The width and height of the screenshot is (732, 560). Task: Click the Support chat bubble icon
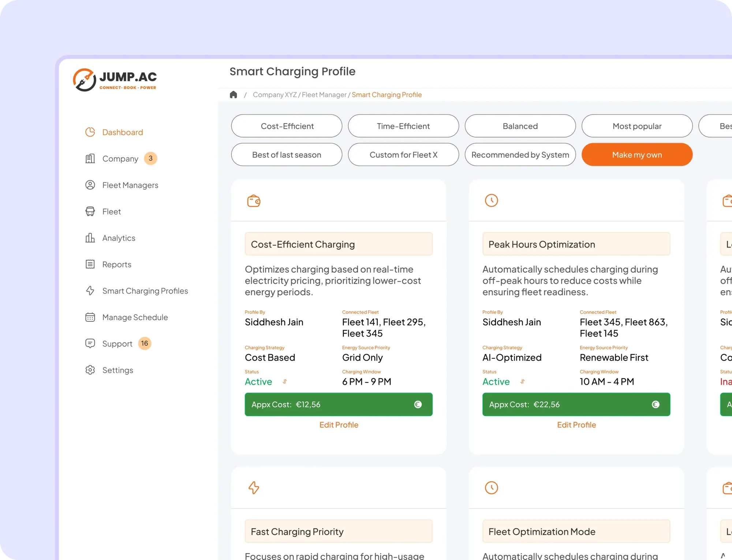90,343
